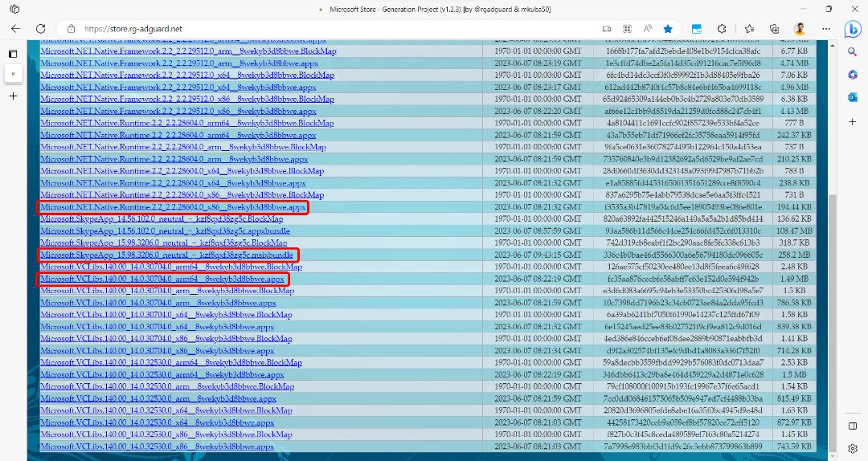Download VCLibs.140.00 14.0.32530.0 x86 appx link
This screenshot has height=461, width=868.
click(x=158, y=447)
